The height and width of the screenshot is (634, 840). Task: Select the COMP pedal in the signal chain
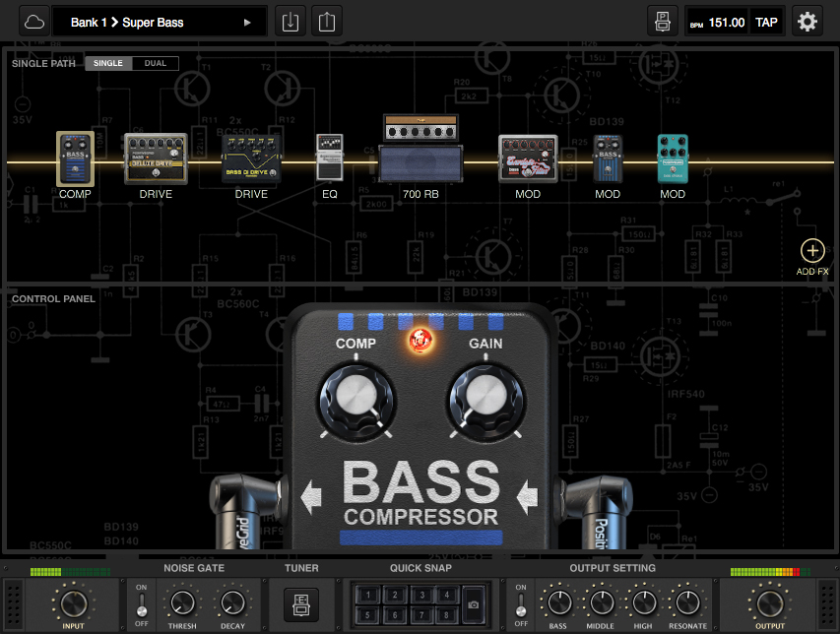pos(75,158)
